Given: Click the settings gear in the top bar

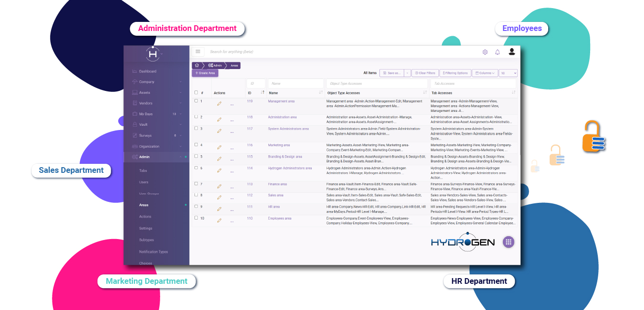Looking at the screenshot, I should (x=485, y=52).
